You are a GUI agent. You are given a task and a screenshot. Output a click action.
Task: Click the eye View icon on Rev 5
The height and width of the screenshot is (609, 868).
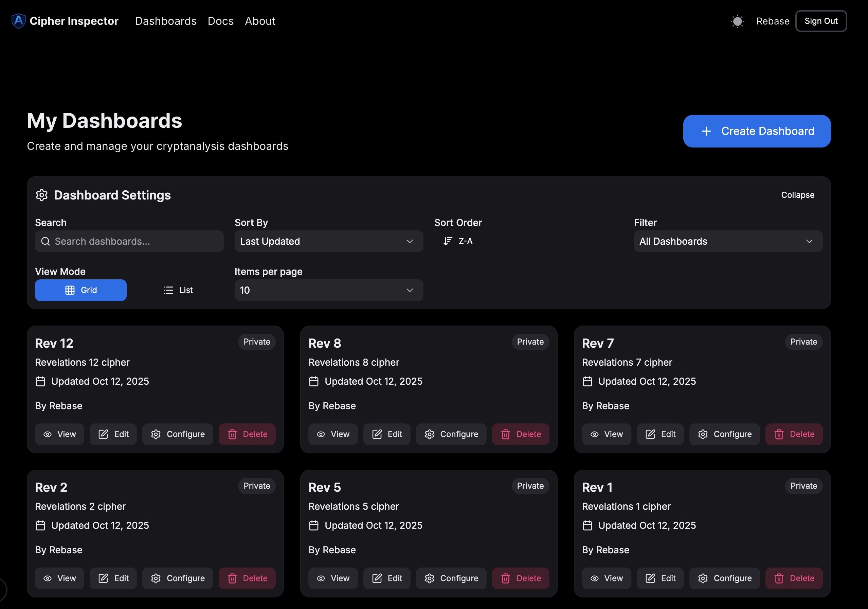click(x=321, y=578)
